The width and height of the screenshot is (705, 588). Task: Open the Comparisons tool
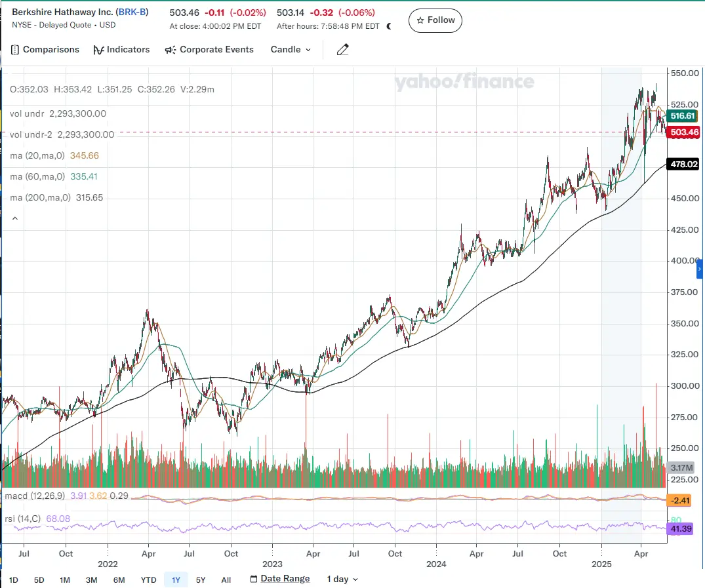coord(45,49)
